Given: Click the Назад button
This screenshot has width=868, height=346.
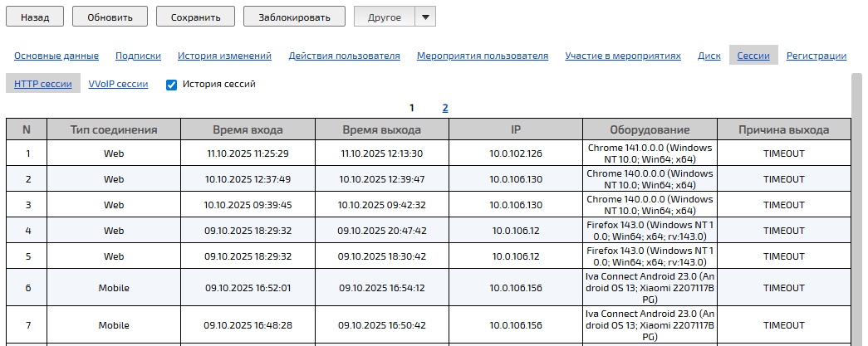Looking at the screenshot, I should point(35,17).
